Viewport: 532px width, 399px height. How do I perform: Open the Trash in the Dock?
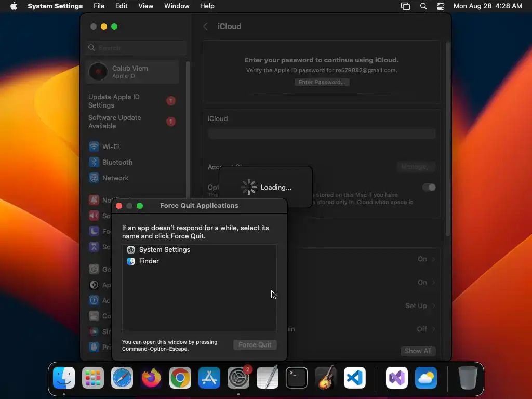[x=468, y=378]
